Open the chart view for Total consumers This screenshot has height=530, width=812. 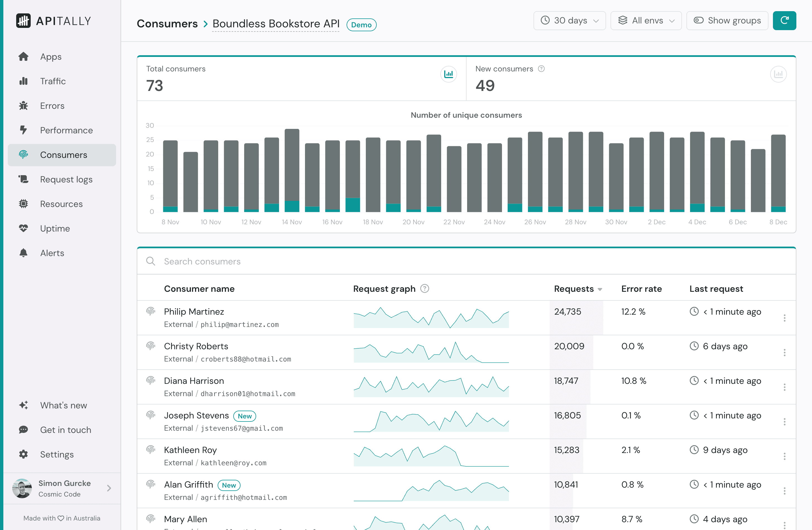coord(449,74)
